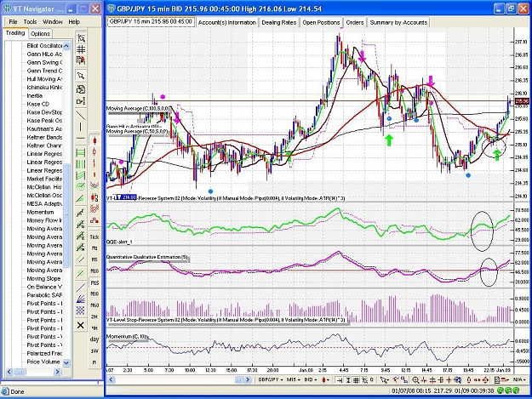Open the N/A dropdown in bottom toolbar
This screenshot has height=399, width=532.
(519, 380)
